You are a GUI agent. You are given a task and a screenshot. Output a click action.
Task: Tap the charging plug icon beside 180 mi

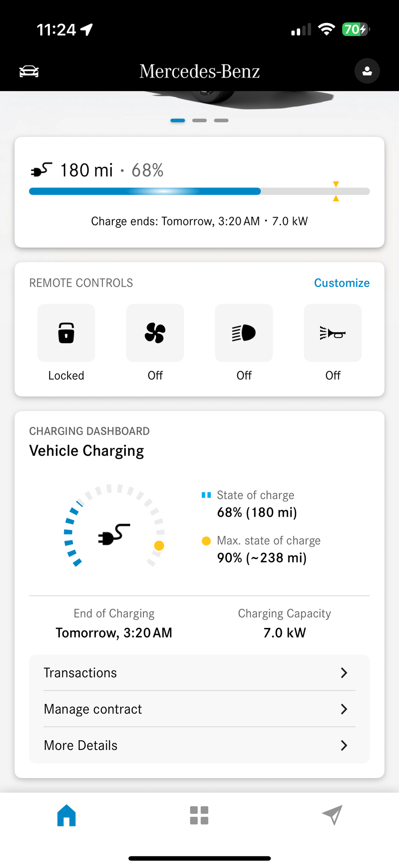tap(41, 170)
